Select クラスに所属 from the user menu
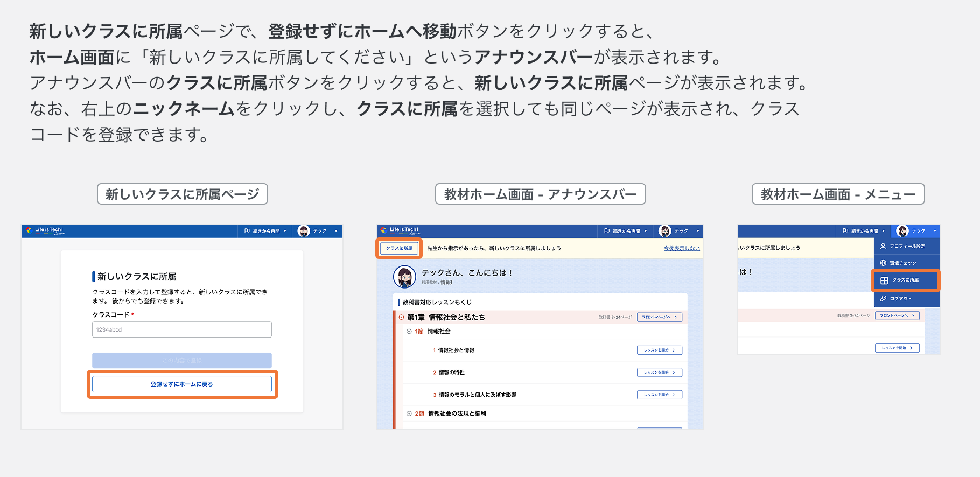980x477 pixels. [906, 280]
